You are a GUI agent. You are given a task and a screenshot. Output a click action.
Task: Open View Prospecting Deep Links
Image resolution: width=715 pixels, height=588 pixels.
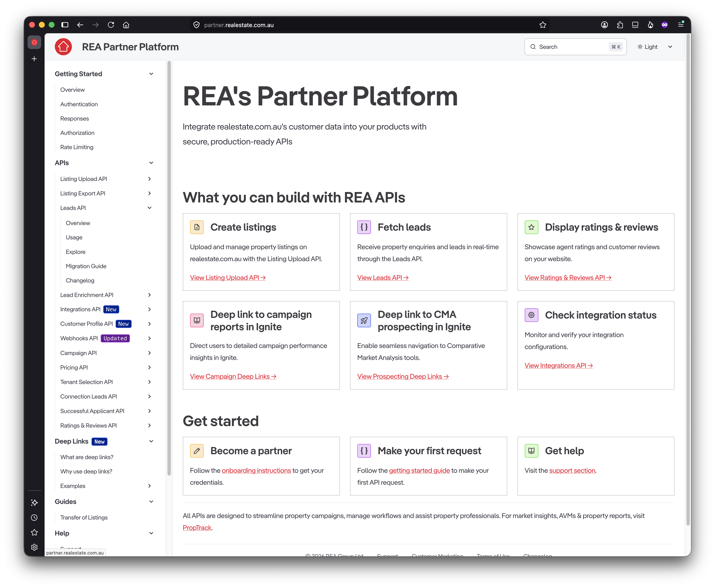[403, 377]
